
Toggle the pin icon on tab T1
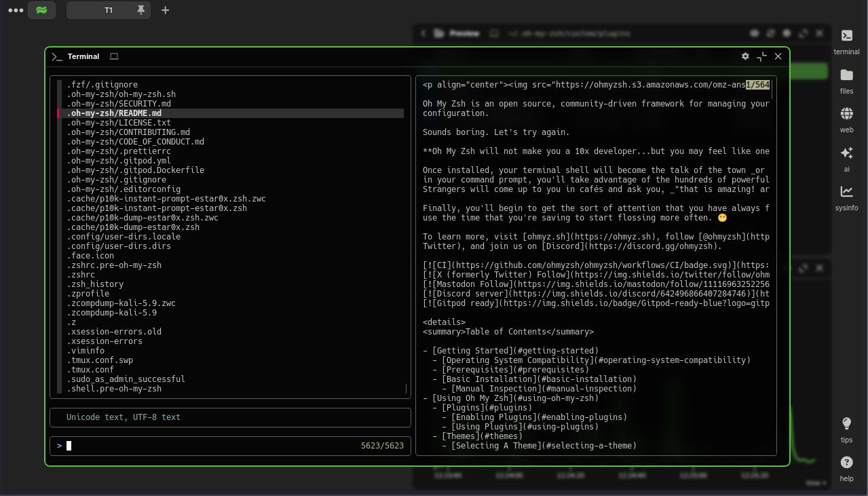(x=141, y=10)
